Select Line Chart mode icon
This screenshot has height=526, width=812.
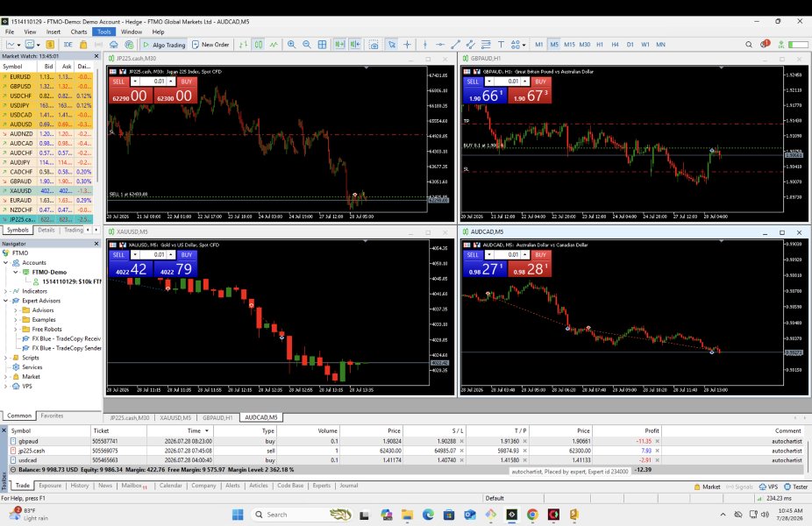(274, 45)
